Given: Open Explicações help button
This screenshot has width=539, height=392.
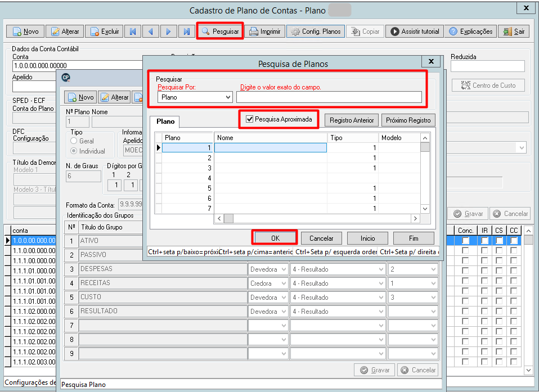Looking at the screenshot, I should (470, 31).
